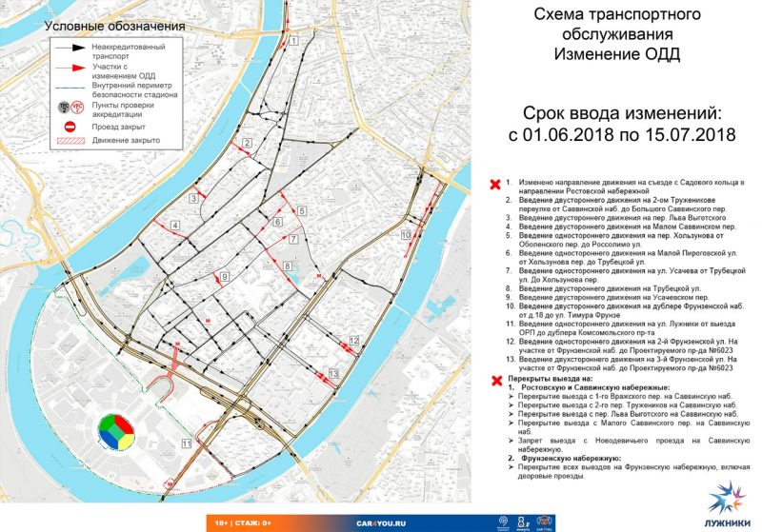Click the red X beside list item 1

tap(495, 184)
